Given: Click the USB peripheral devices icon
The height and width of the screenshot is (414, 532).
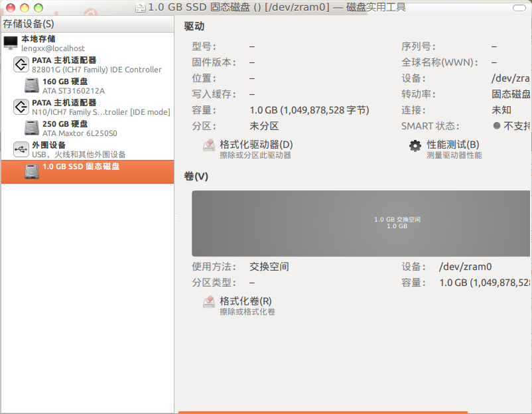Looking at the screenshot, I should [21, 149].
